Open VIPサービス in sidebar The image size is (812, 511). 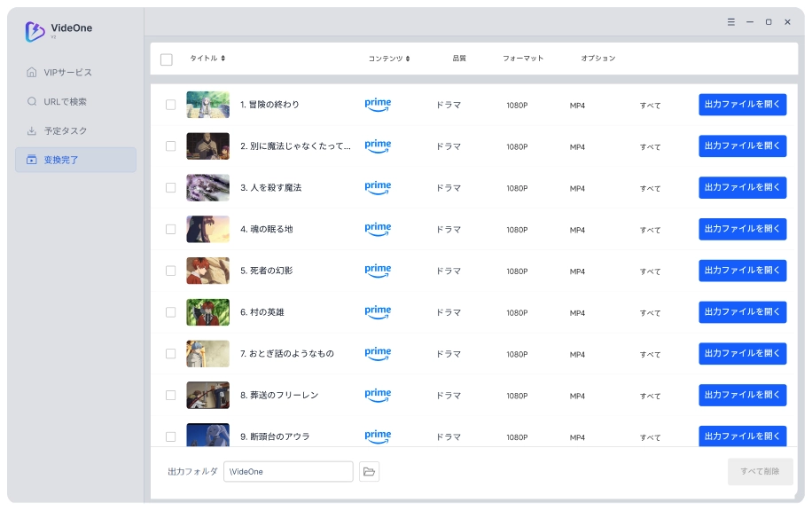pos(75,73)
